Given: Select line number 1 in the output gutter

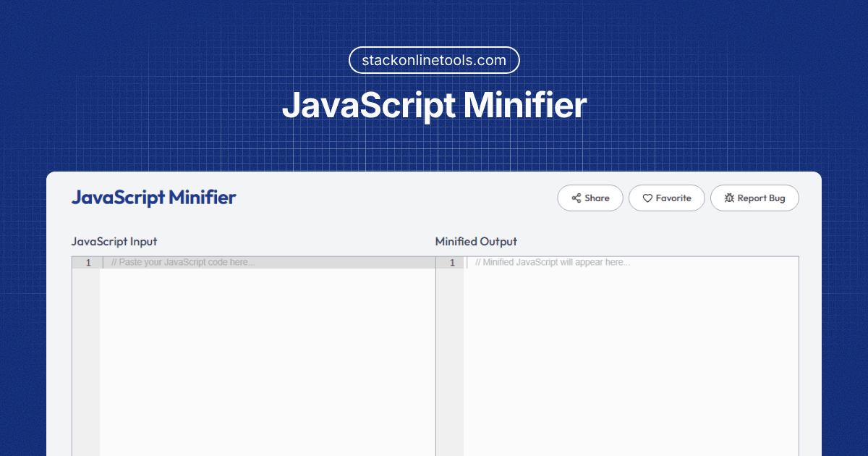Looking at the screenshot, I should pos(452,263).
